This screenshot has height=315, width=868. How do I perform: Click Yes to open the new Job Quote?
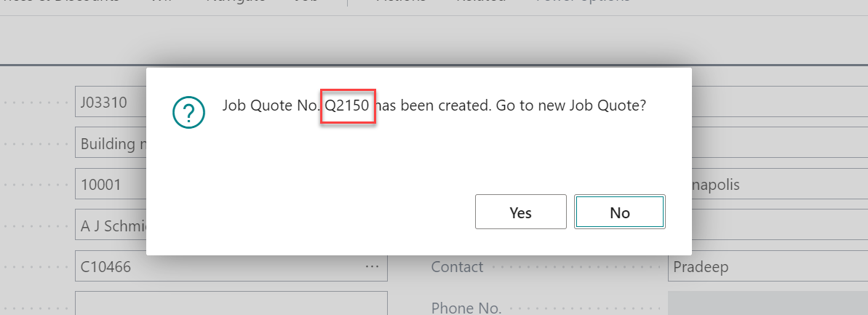pyautogui.click(x=520, y=212)
